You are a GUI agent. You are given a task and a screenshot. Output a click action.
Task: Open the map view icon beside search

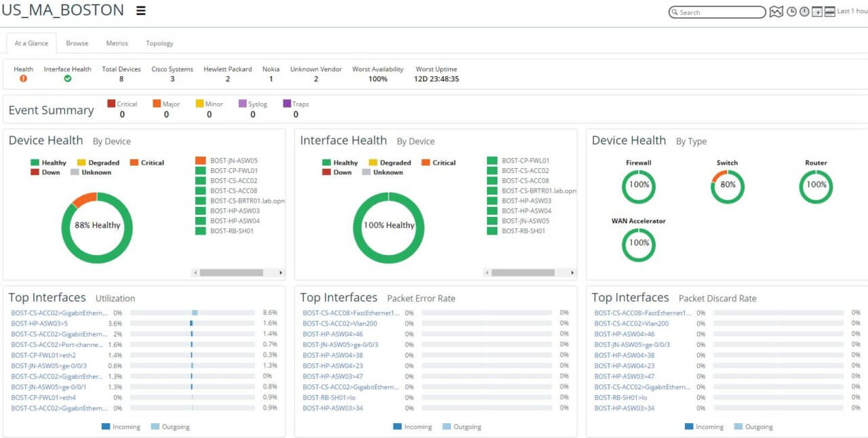(776, 12)
